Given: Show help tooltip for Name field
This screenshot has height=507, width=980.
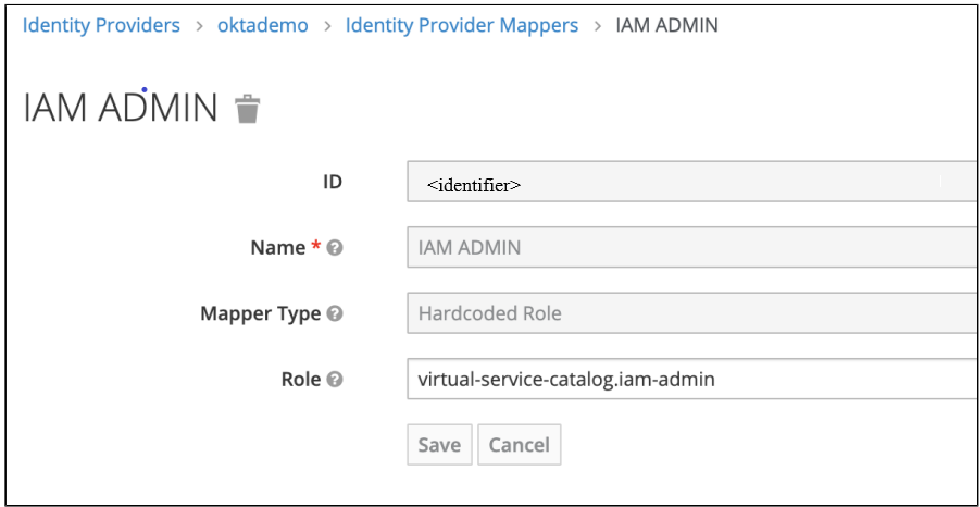Looking at the screenshot, I should (x=335, y=248).
